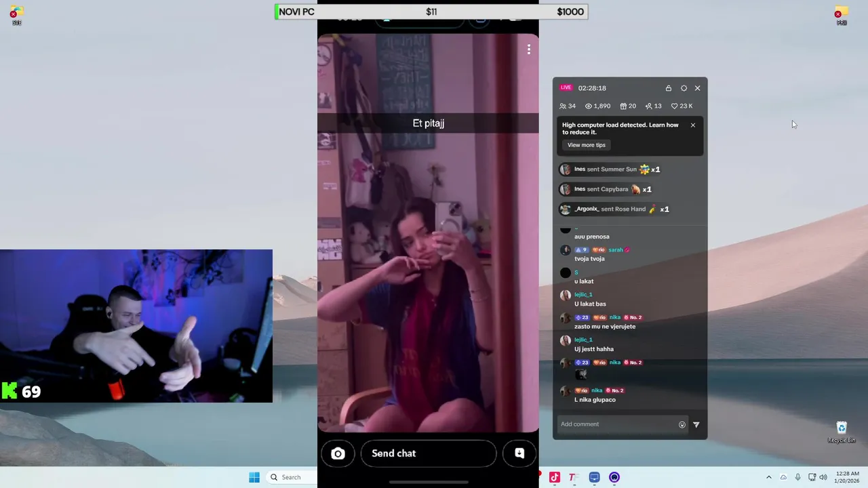Check the 1,890 views counter
Image resolution: width=868 pixels, height=488 pixels.
click(x=598, y=106)
